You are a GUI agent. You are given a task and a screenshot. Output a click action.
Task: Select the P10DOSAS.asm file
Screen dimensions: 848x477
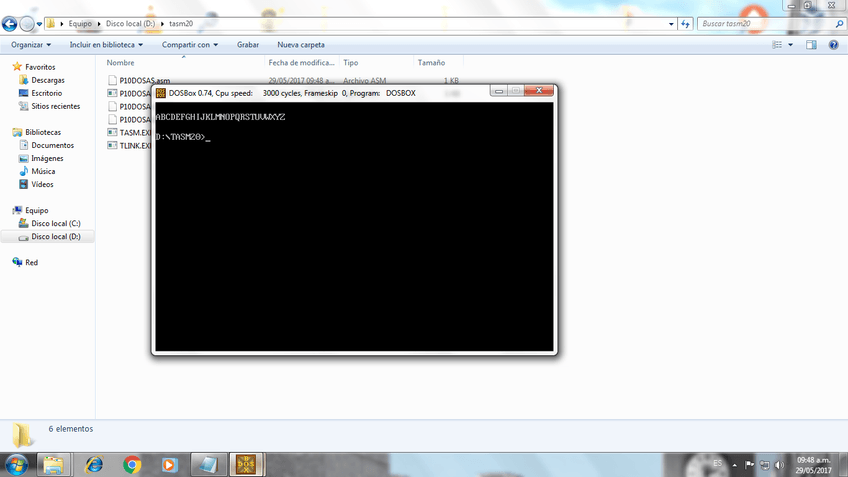pos(144,81)
